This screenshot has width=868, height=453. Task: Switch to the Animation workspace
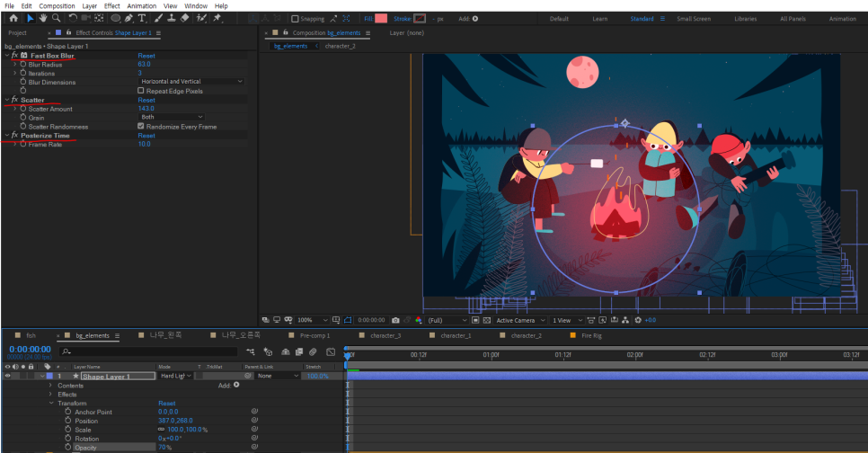point(843,19)
